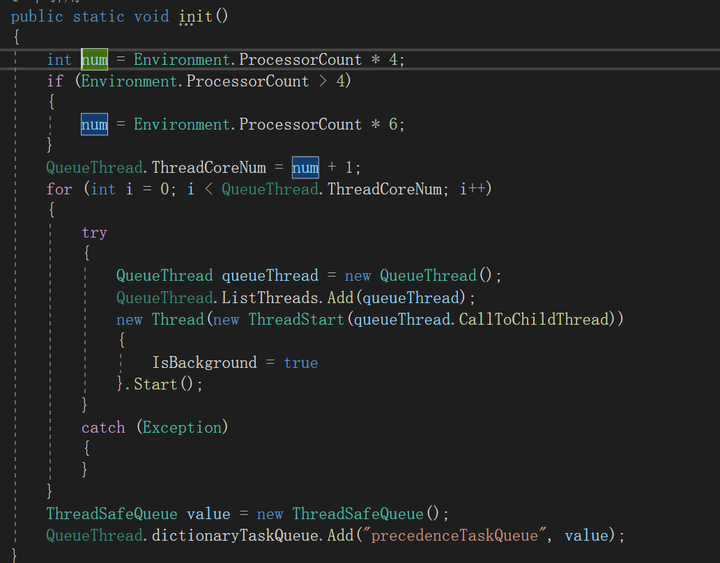This screenshot has width=720, height=563.
Task: Click the init method name
Action: pos(196,16)
